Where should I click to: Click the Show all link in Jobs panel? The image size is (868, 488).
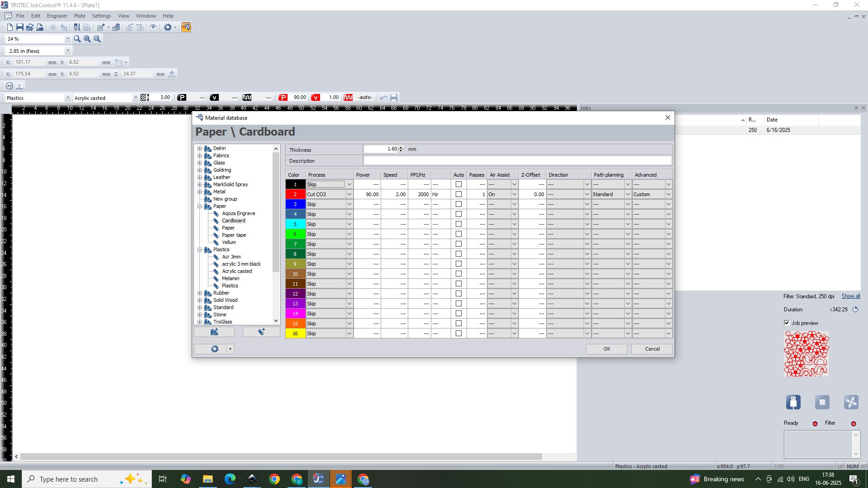point(851,296)
